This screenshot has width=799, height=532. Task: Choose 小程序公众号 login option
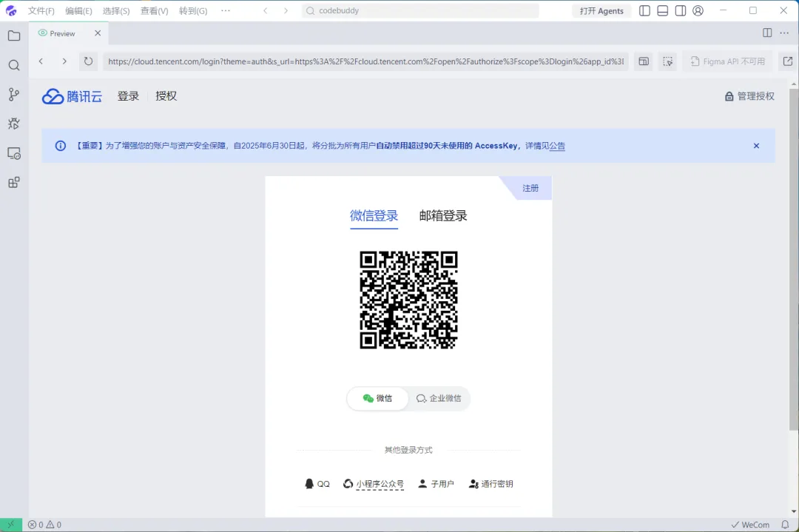pos(374,484)
